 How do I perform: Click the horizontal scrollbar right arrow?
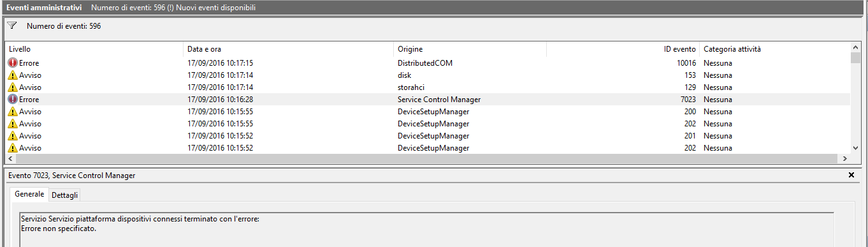click(845, 158)
